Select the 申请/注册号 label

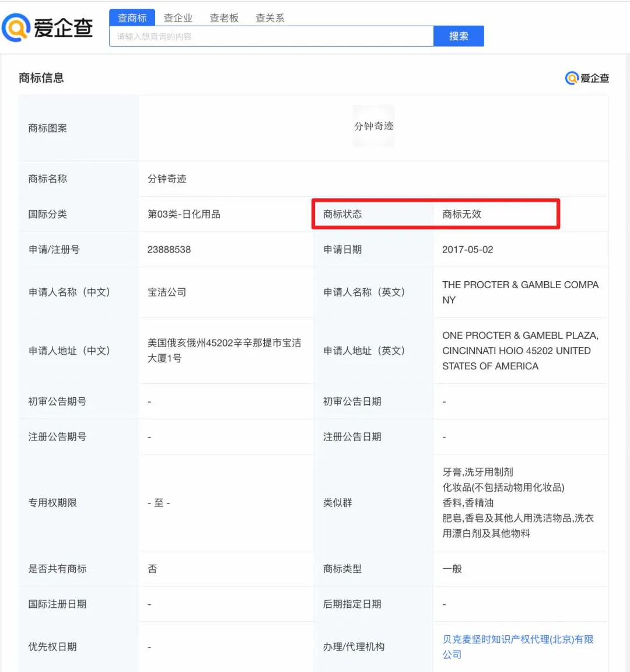[54, 250]
